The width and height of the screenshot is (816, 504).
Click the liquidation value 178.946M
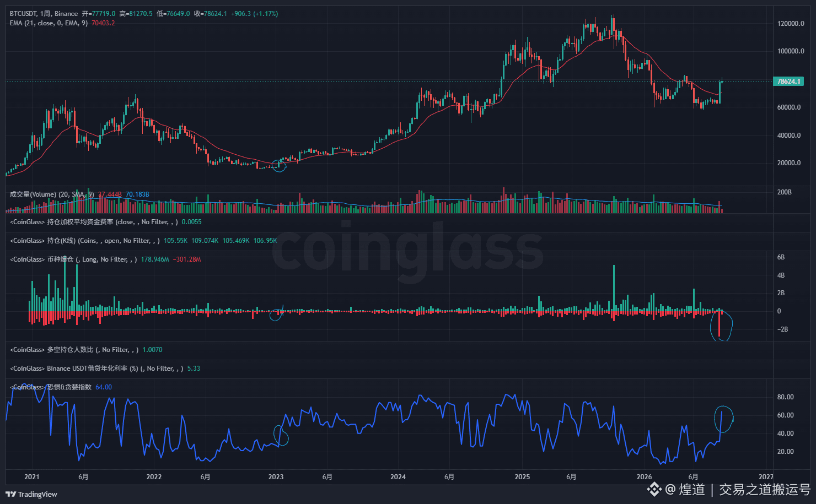155,259
